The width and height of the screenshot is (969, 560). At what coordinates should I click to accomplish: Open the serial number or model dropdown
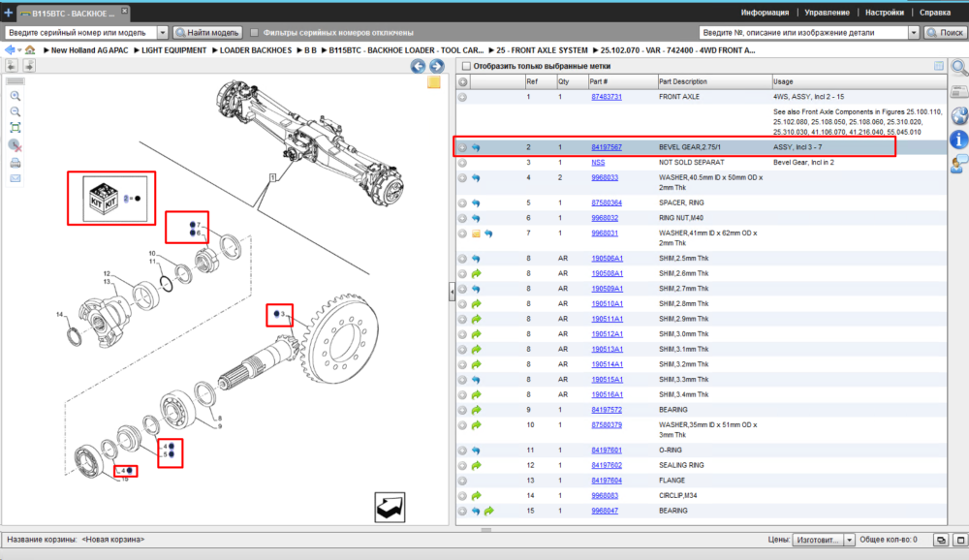pos(162,33)
